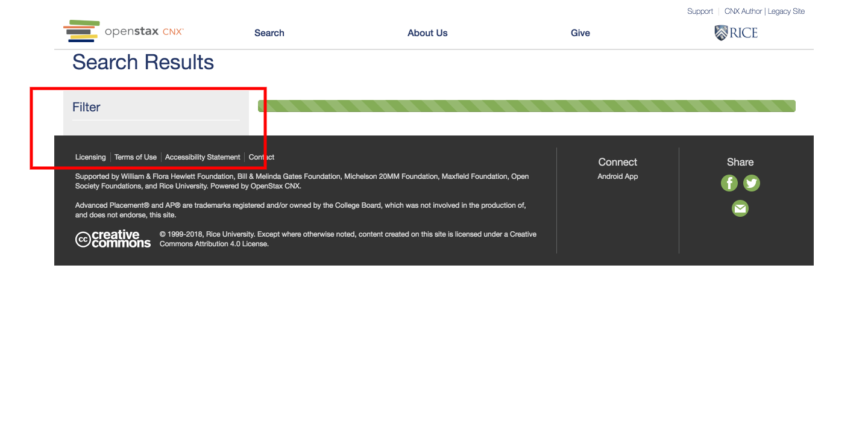Click the OpenStax CNX logo
The height and width of the screenshot is (445, 868).
click(x=123, y=31)
